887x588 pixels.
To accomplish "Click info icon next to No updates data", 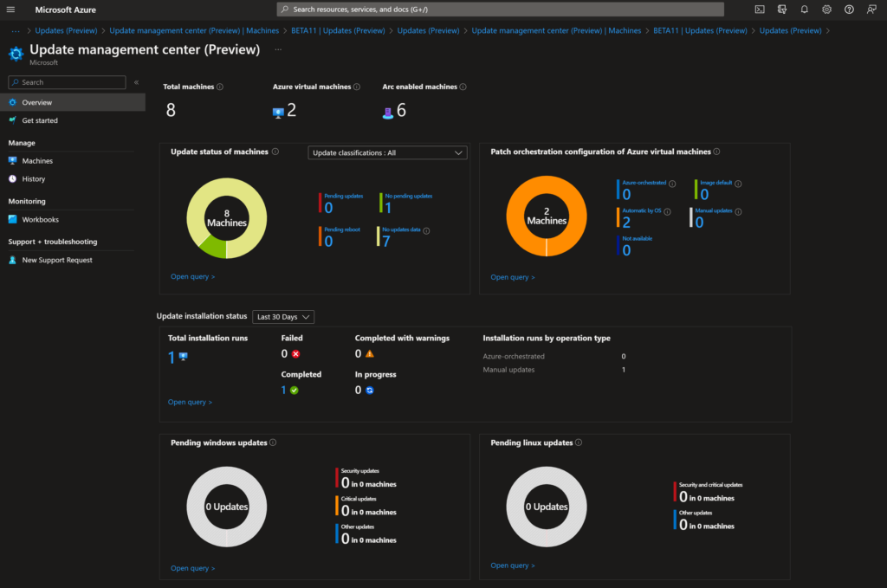I will tap(426, 230).
